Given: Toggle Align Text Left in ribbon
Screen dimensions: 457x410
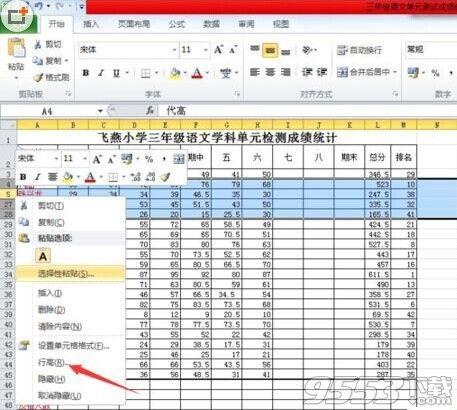Looking at the screenshot, I should coord(255,72).
